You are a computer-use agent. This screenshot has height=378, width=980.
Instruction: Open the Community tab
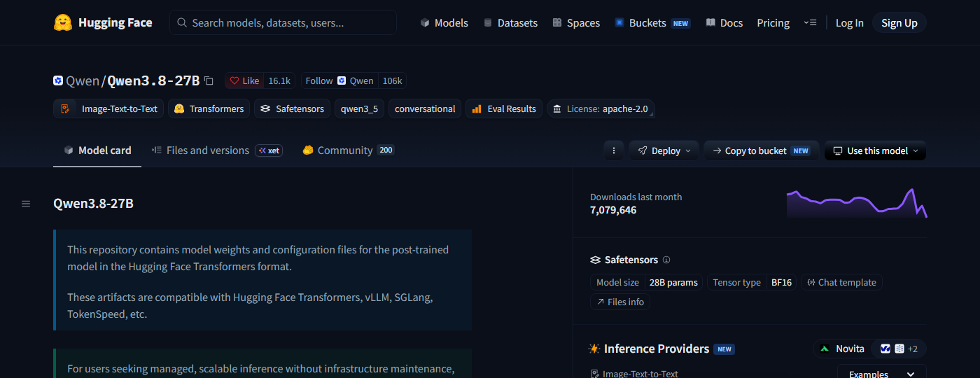pos(349,150)
